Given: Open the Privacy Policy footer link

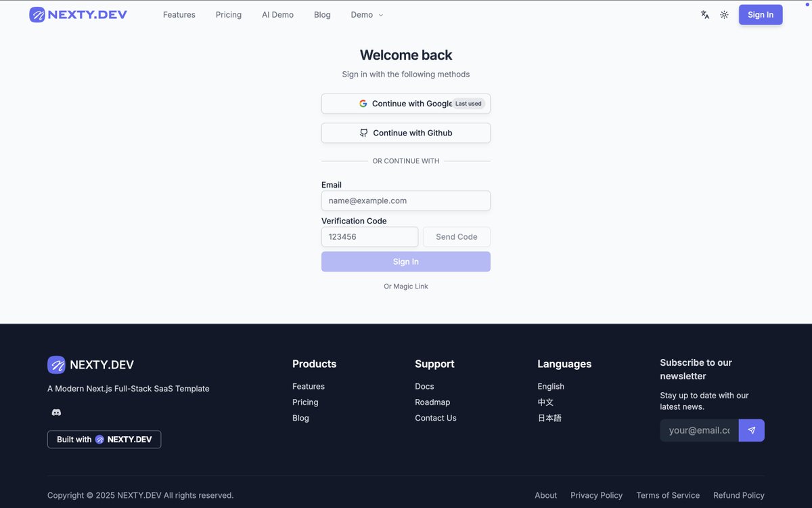Looking at the screenshot, I should tap(597, 495).
